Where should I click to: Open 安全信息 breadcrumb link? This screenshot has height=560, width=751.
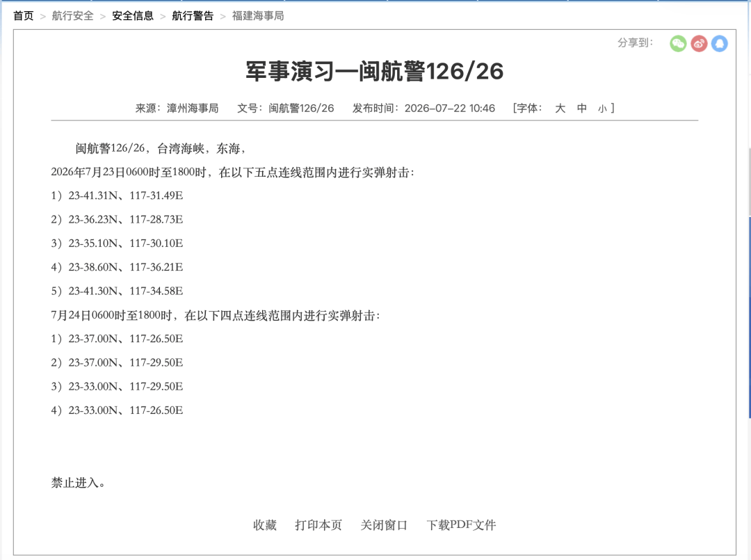pos(133,16)
